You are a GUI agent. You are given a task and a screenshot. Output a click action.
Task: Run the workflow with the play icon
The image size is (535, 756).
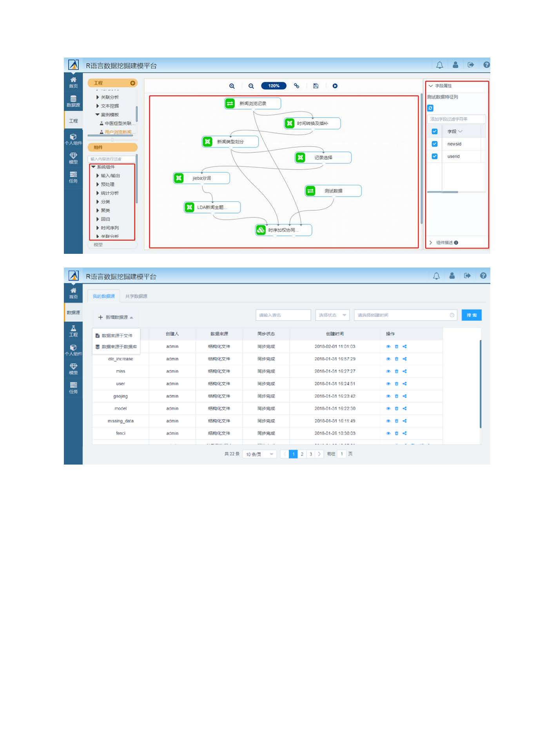(x=335, y=86)
